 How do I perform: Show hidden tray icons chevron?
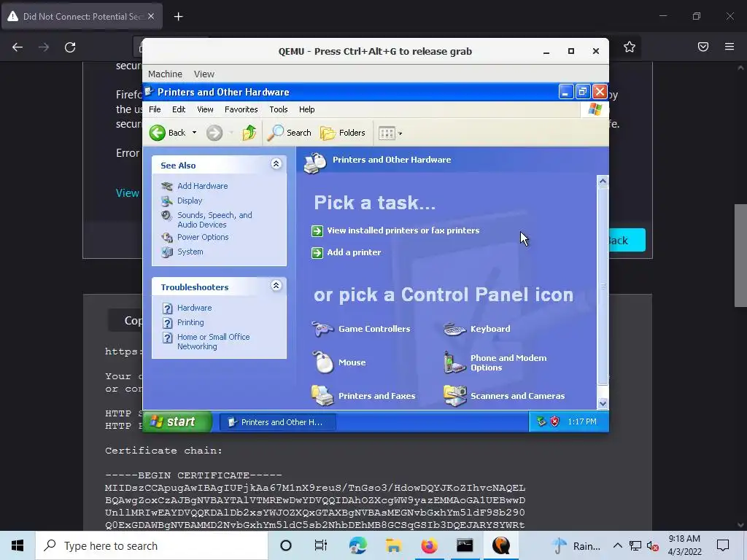point(617,545)
